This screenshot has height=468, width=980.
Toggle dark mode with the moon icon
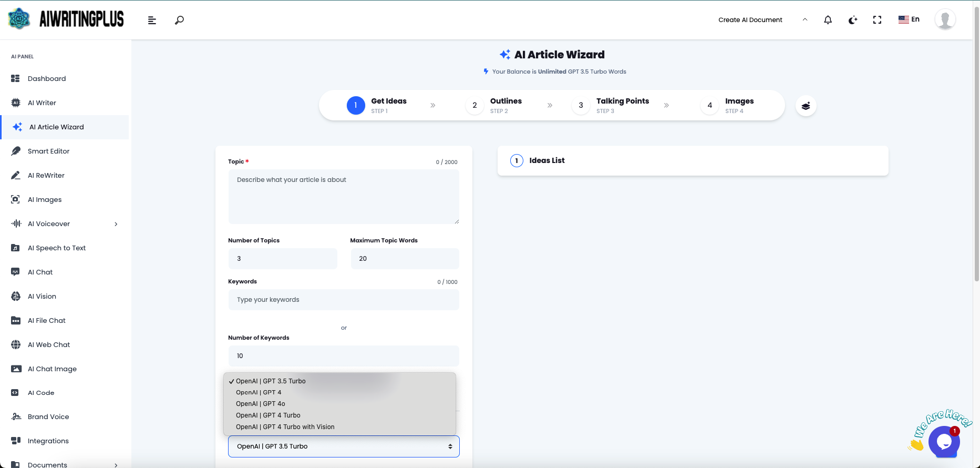[852, 20]
